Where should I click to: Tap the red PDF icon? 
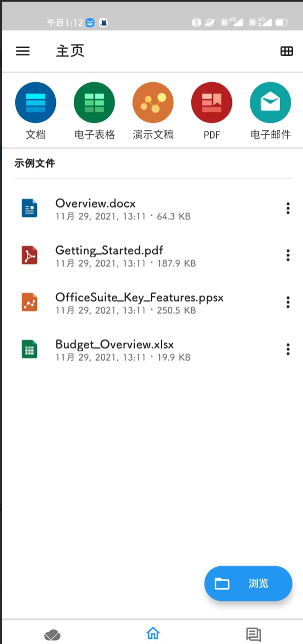[x=212, y=103]
